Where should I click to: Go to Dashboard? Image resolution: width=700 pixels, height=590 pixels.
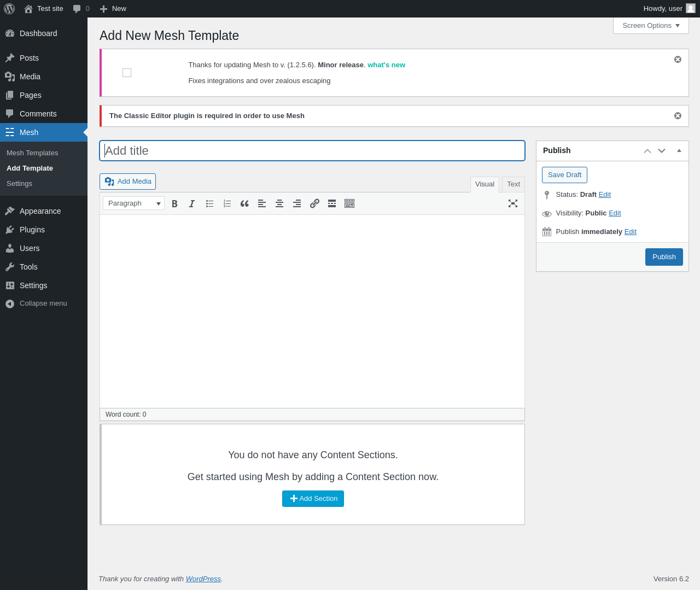point(44,33)
